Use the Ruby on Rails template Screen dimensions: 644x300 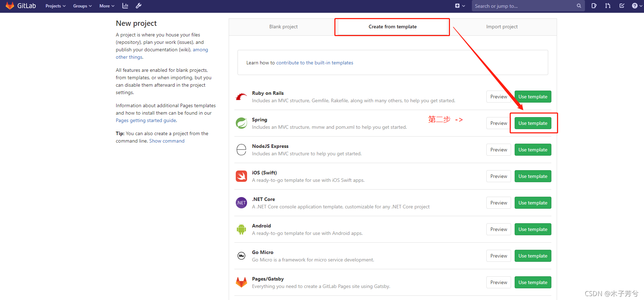coord(533,97)
